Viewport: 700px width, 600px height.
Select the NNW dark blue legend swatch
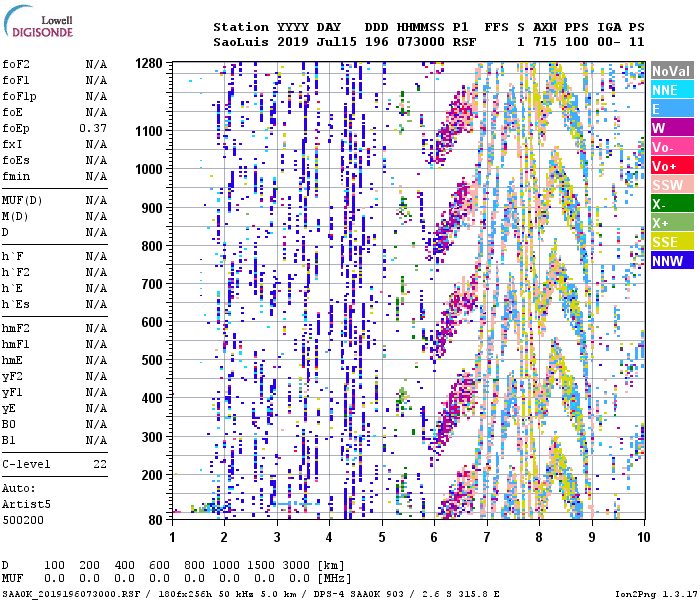pyautogui.click(x=672, y=260)
